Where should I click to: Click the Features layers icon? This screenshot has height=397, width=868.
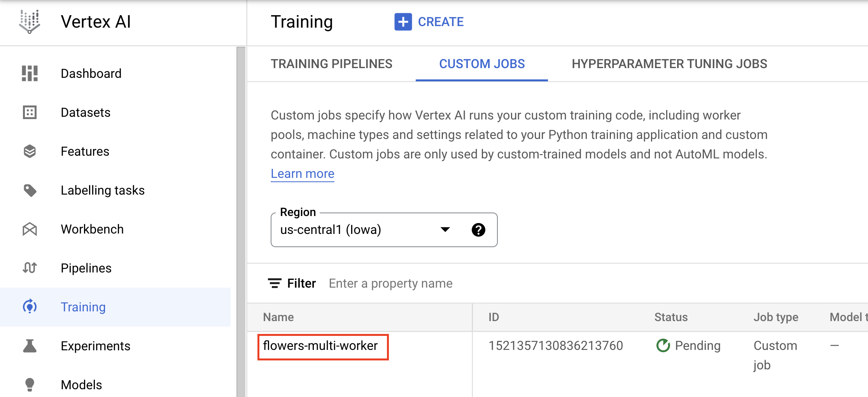(x=30, y=151)
